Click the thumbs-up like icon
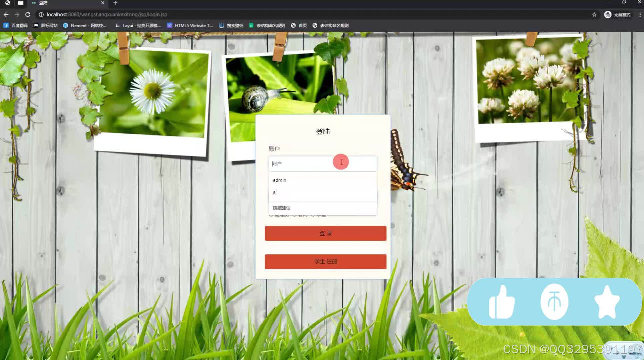The image size is (644, 360). [x=502, y=302]
